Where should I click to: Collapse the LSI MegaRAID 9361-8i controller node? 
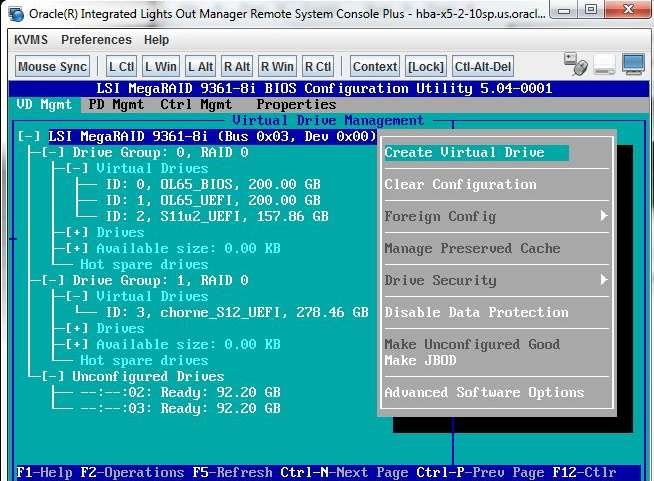coord(29,136)
